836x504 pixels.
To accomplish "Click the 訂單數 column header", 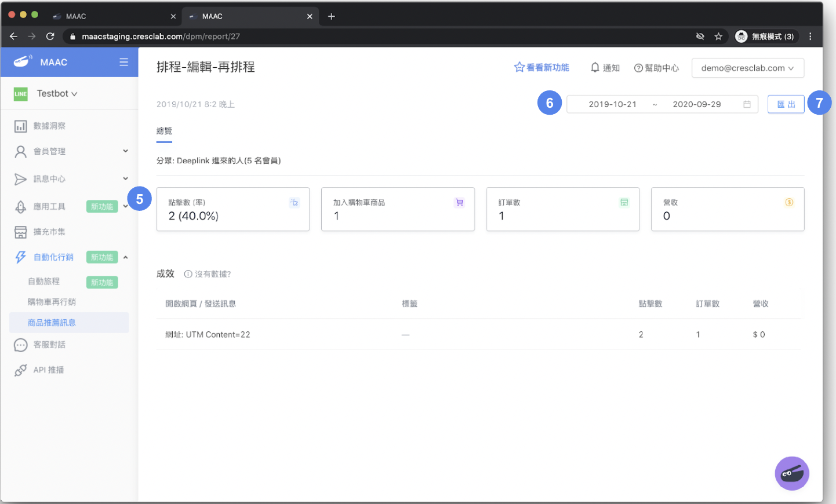I will point(707,304).
